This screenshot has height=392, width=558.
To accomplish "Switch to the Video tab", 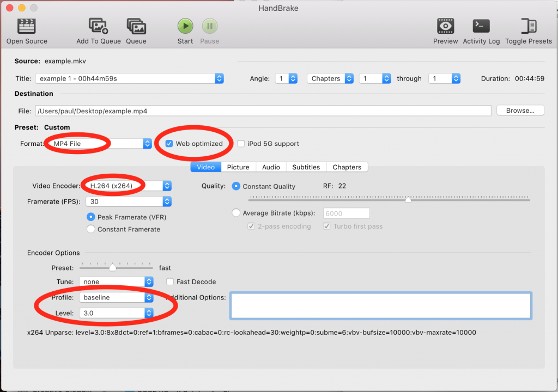I will click(205, 167).
